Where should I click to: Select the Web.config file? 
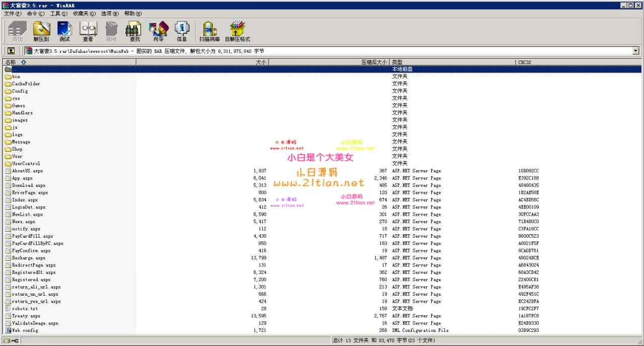pos(25,330)
